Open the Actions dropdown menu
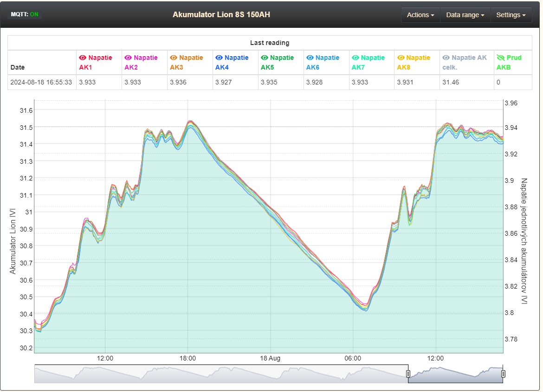 (x=420, y=15)
